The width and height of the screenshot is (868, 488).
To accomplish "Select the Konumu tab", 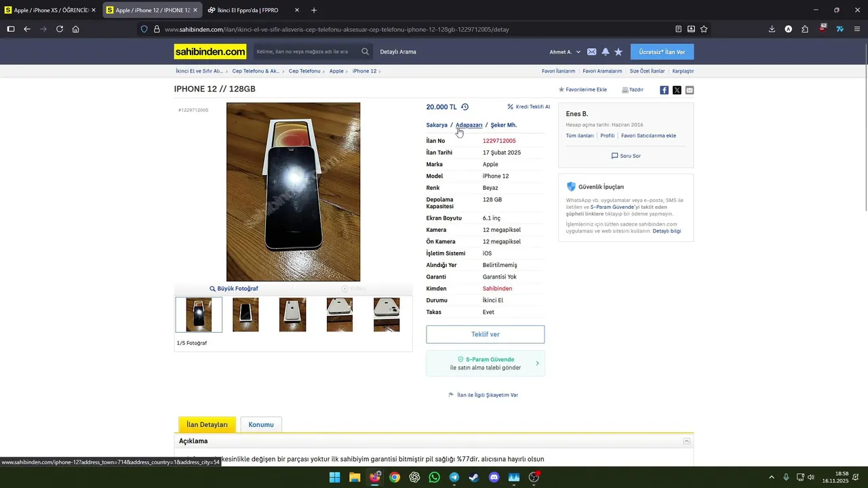I will coord(261,425).
